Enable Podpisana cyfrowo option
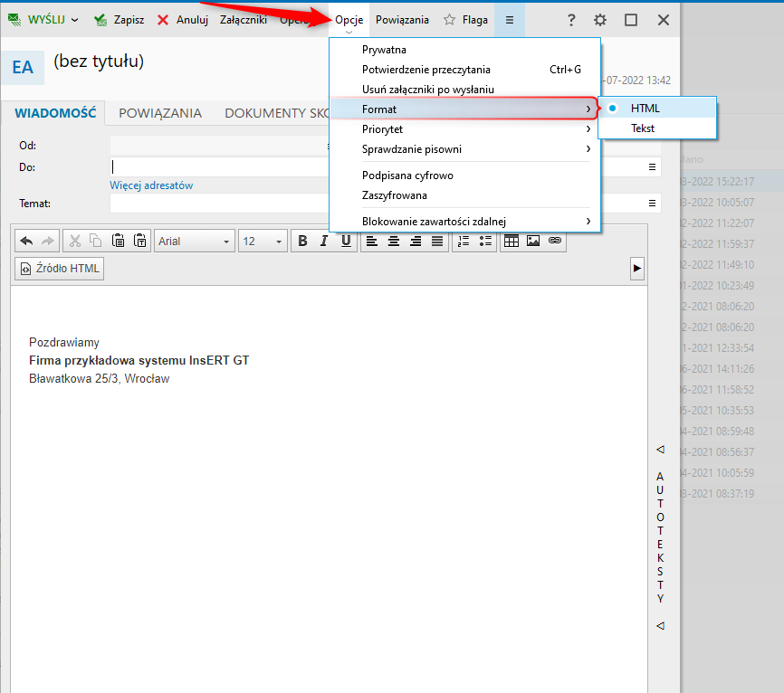 pos(465,176)
